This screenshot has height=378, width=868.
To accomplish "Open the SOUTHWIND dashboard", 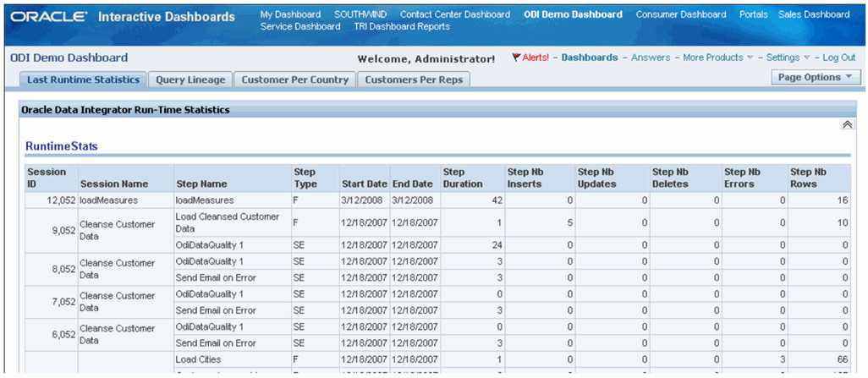I will click(x=360, y=14).
